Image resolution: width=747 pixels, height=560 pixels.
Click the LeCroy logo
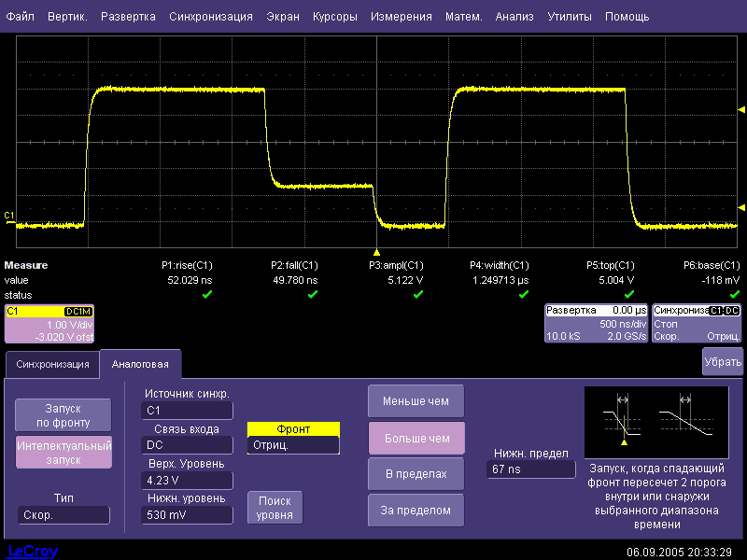pos(32,552)
